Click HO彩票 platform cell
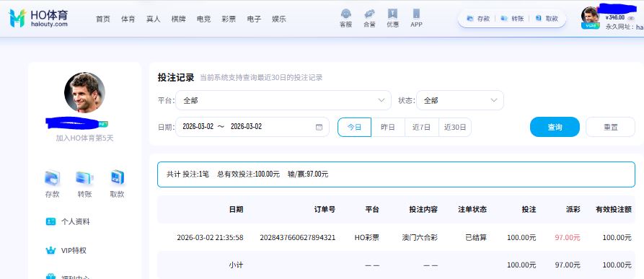Image resolution: width=644 pixels, height=279 pixels. 367,238
